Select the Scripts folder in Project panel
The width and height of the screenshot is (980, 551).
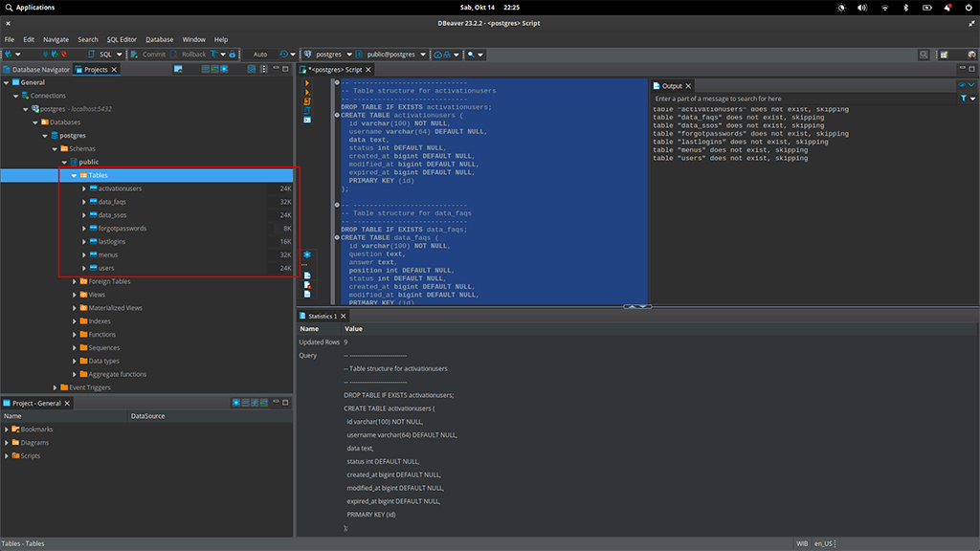pos(31,456)
